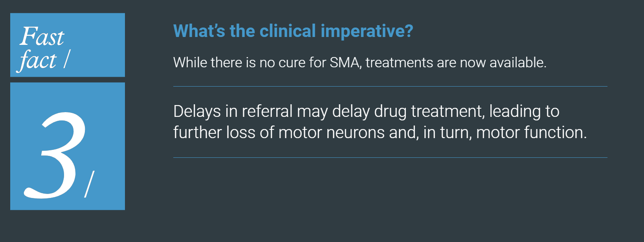This screenshot has width=644, height=242.
Task: Click the word "Fast" in the blue box
Action: tap(42, 37)
